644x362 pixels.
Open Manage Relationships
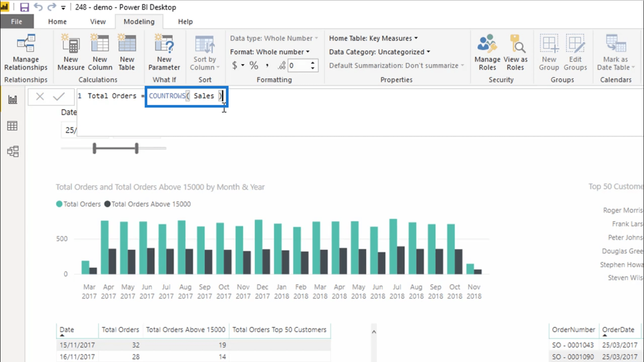coord(26,53)
